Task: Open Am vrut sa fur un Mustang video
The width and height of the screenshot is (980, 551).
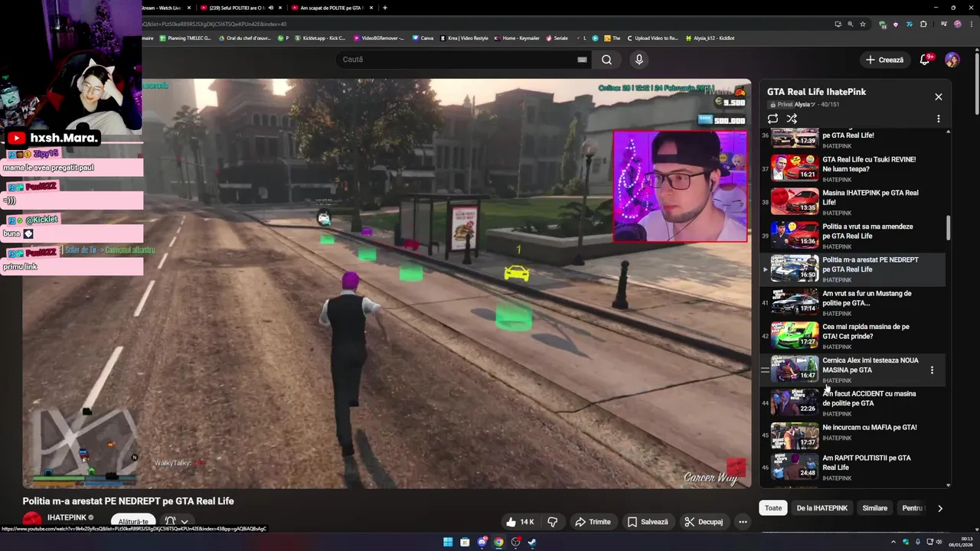Action: pyautogui.click(x=854, y=302)
